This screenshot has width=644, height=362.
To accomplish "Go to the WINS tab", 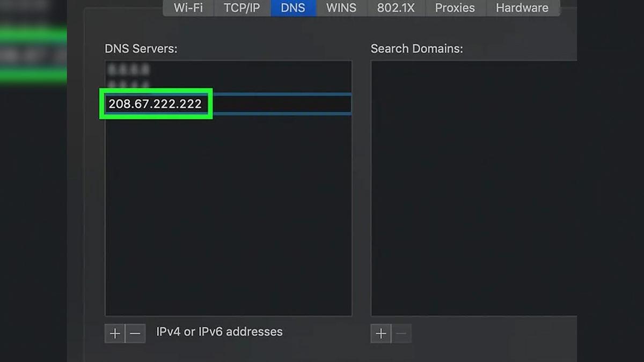I will (341, 8).
